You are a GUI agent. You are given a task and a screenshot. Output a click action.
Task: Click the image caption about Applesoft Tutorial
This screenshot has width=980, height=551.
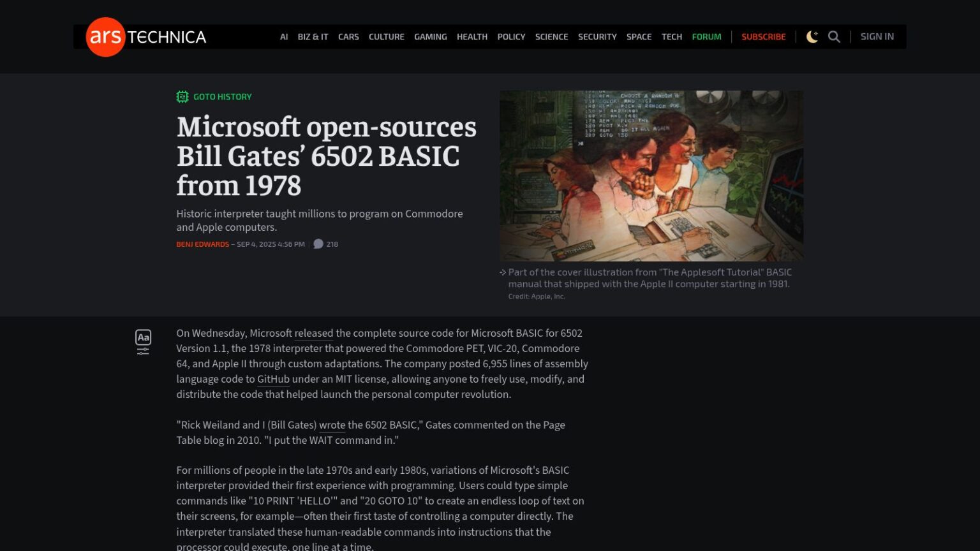[650, 278]
